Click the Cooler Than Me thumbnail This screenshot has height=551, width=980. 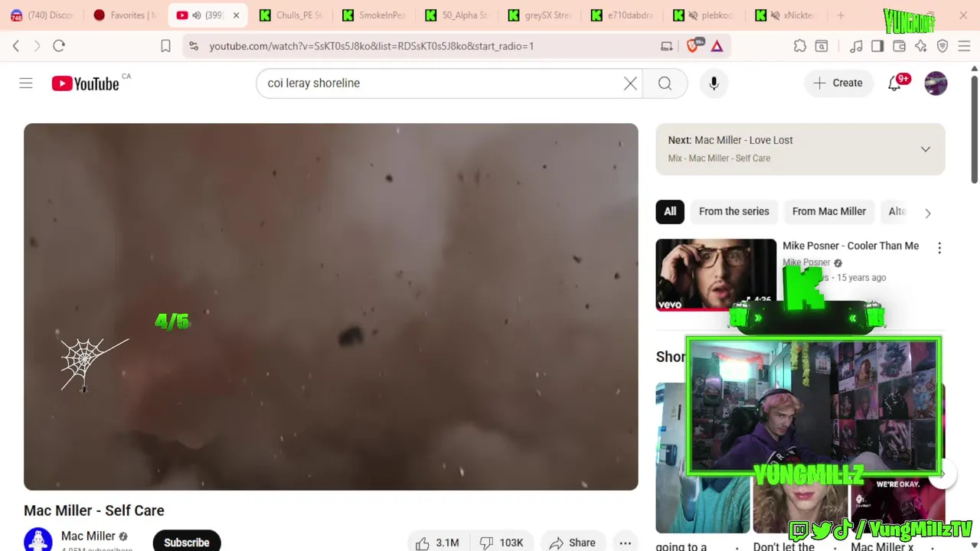(716, 275)
